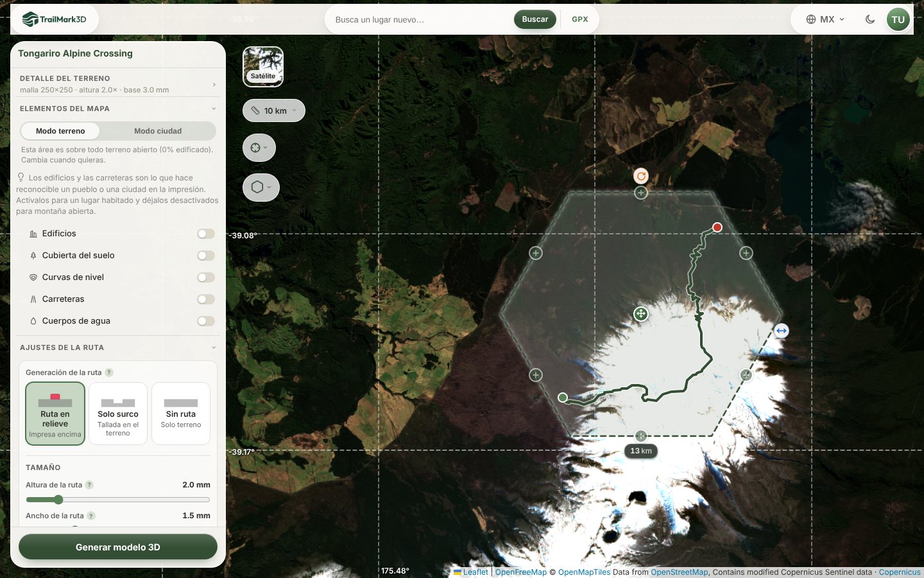Open the TU user avatar

coord(898,19)
